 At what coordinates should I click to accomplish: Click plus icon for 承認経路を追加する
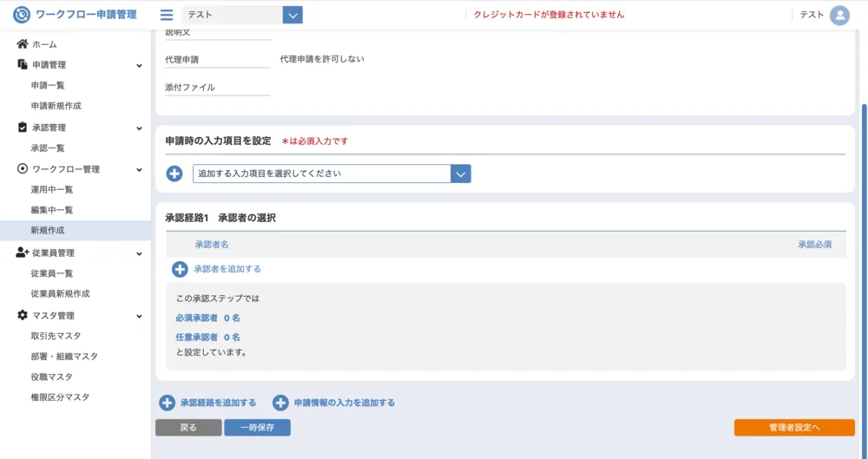(x=168, y=403)
